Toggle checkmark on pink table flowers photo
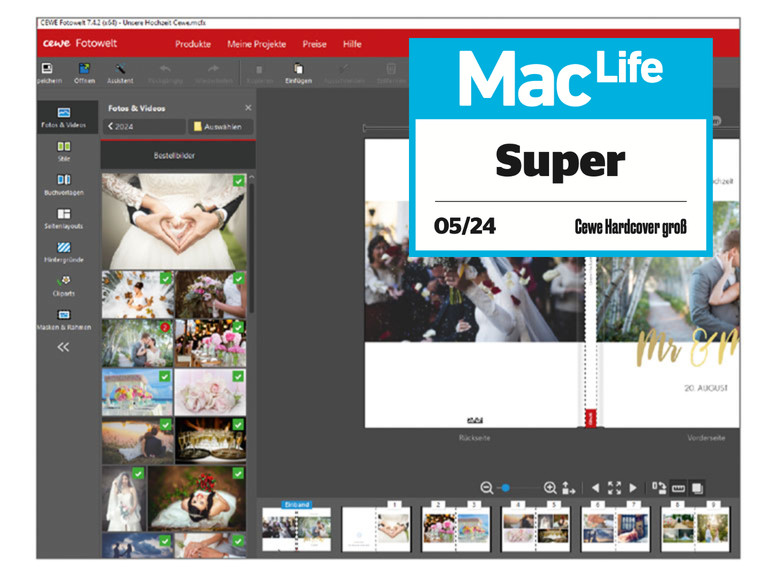Screen dimensions: 770x578 click(239, 327)
